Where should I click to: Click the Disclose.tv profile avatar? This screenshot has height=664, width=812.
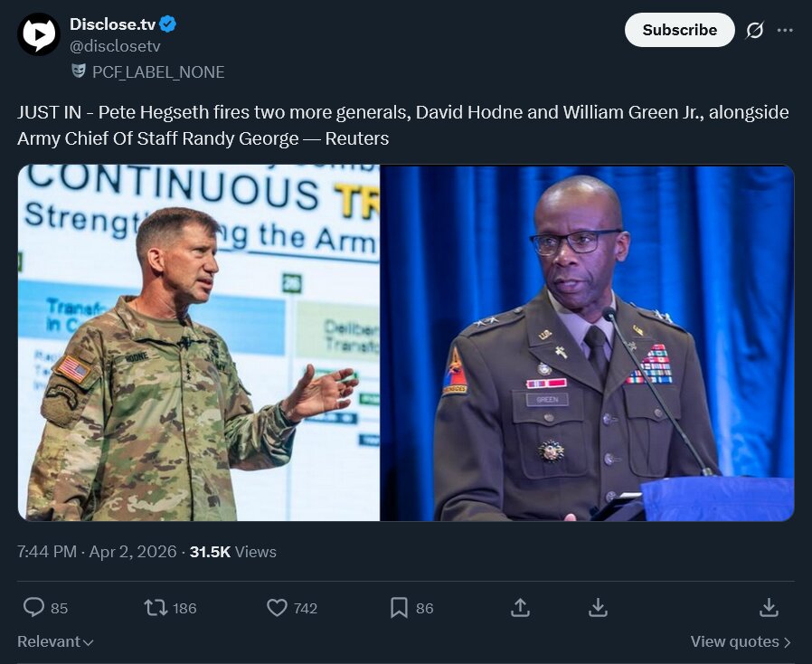(39, 34)
